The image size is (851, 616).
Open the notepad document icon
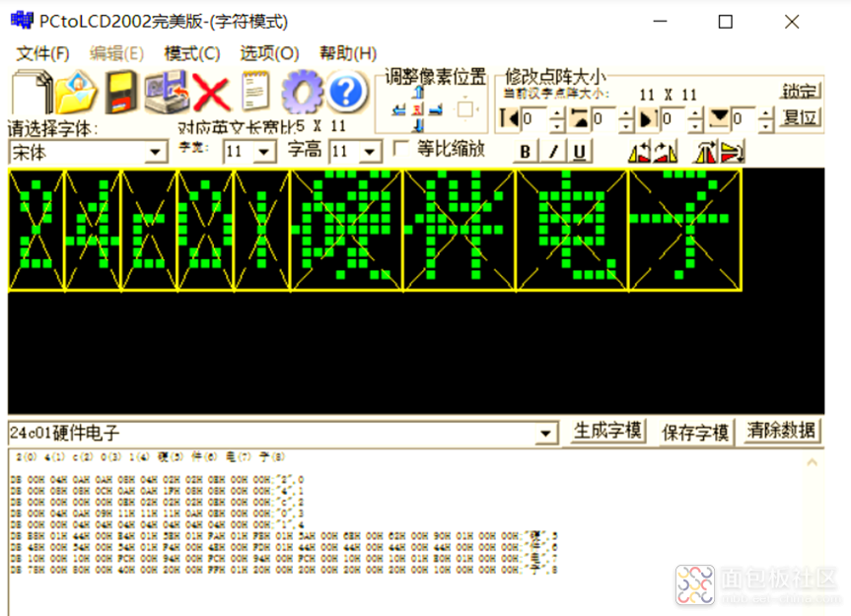pyautogui.click(x=255, y=93)
